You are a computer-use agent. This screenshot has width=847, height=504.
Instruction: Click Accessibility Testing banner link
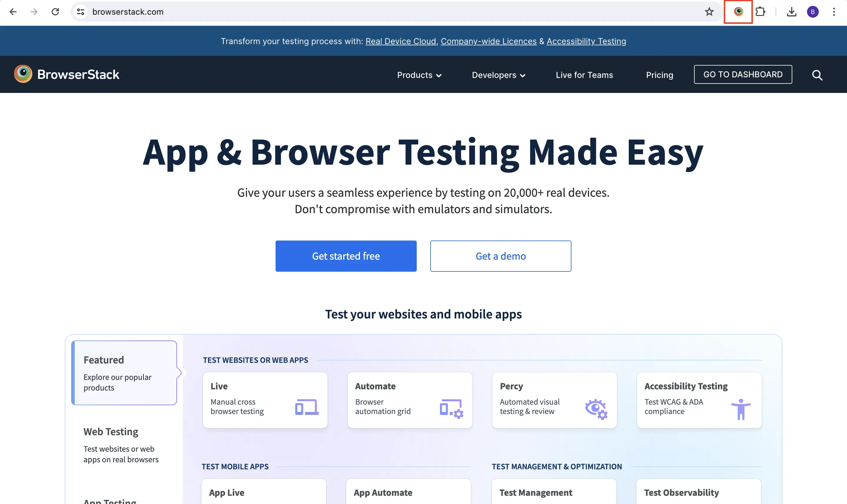pos(586,41)
